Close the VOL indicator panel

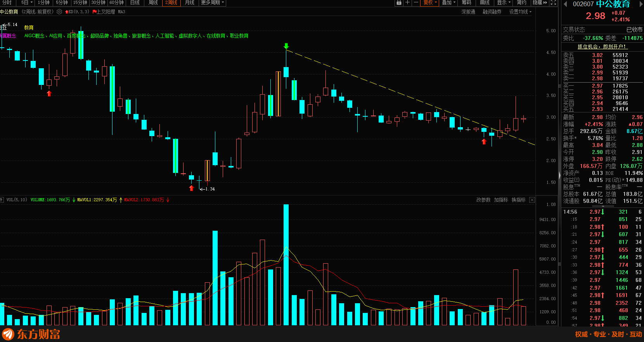click(532, 200)
